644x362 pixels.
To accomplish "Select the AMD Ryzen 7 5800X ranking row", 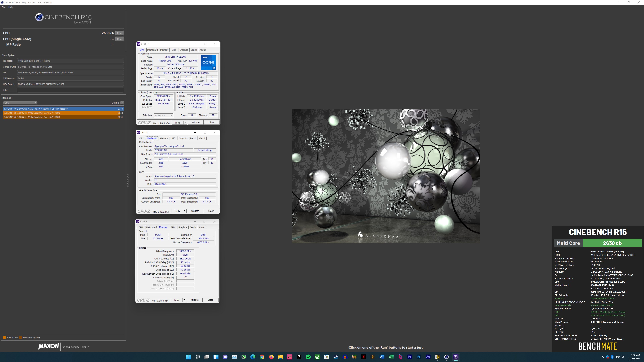I will pos(63,109).
